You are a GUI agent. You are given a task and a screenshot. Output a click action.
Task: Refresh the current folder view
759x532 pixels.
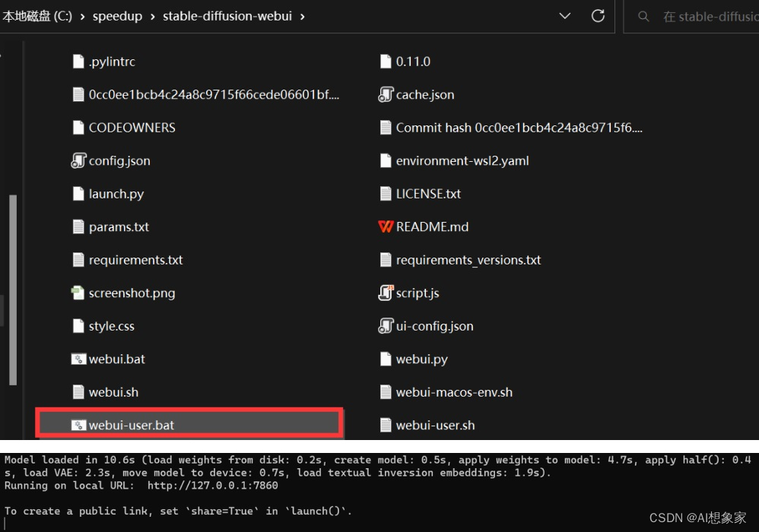point(598,16)
